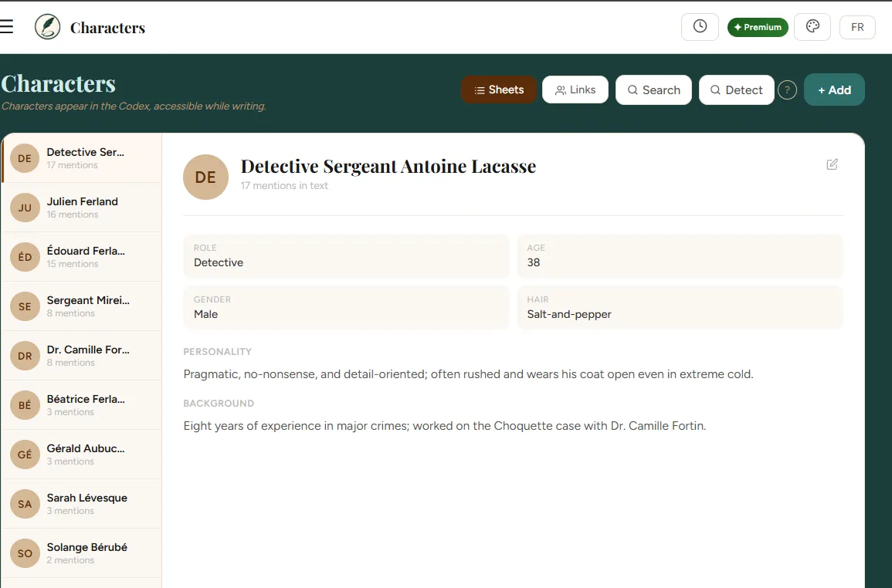Screen dimensions: 892x588
Task: Click the Premium badge
Action: (757, 27)
